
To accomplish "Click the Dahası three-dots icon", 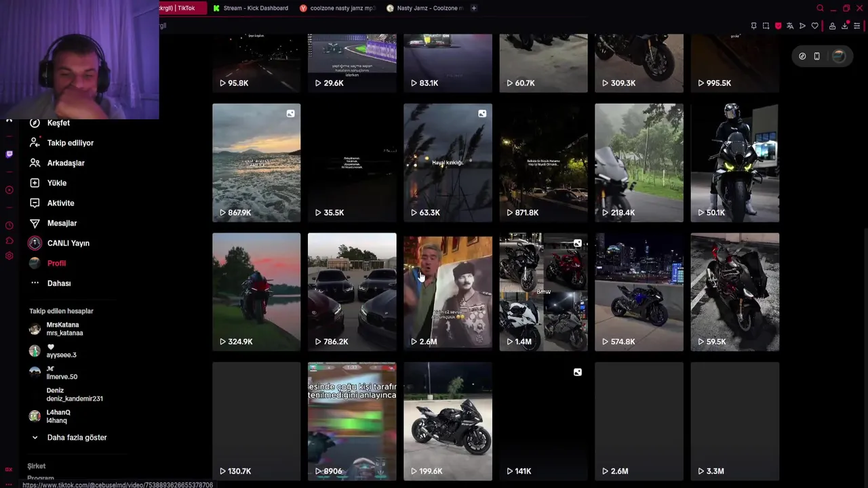I will (x=35, y=283).
